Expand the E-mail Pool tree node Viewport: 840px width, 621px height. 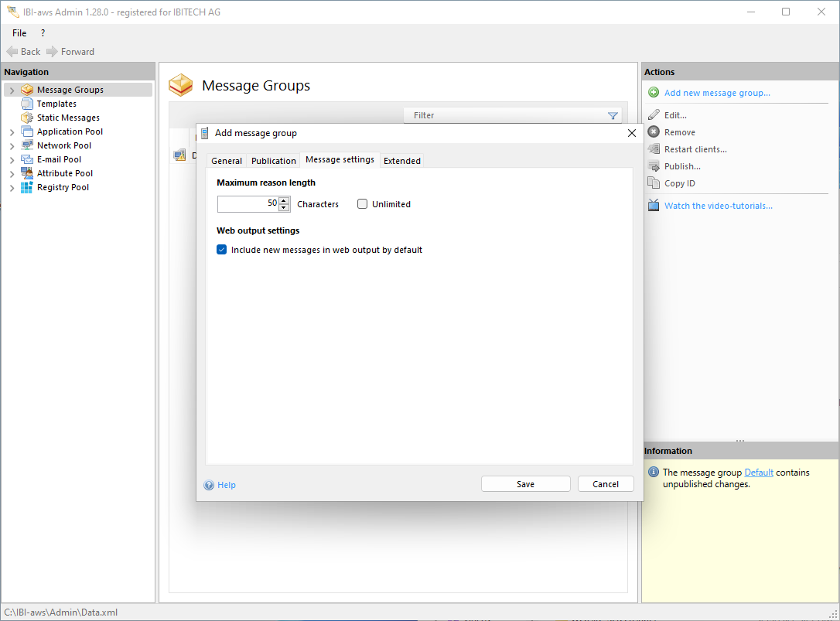coord(12,160)
